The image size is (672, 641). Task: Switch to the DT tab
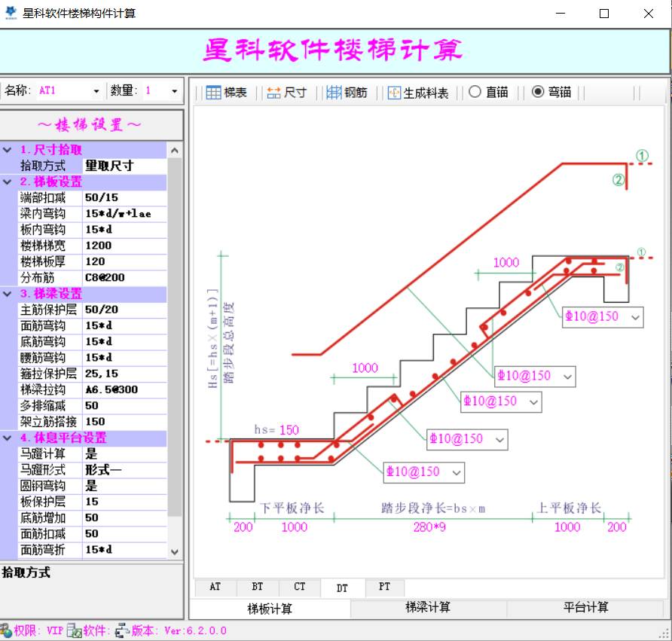(x=343, y=588)
